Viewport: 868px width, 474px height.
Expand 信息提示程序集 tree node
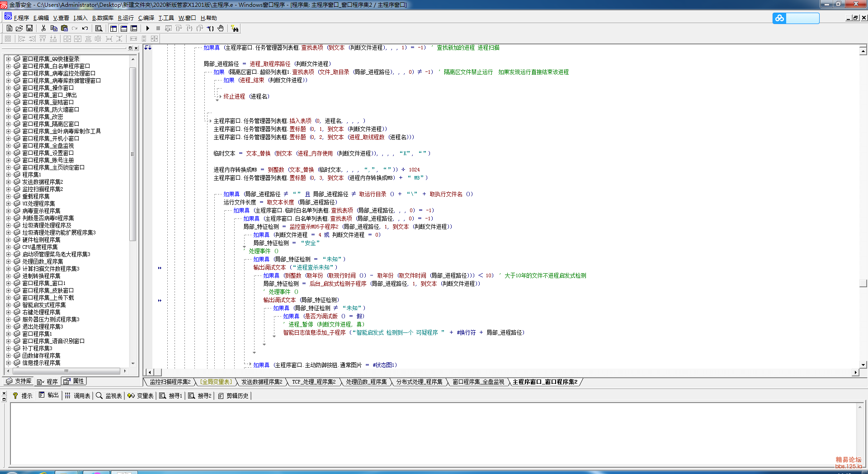(x=8, y=363)
